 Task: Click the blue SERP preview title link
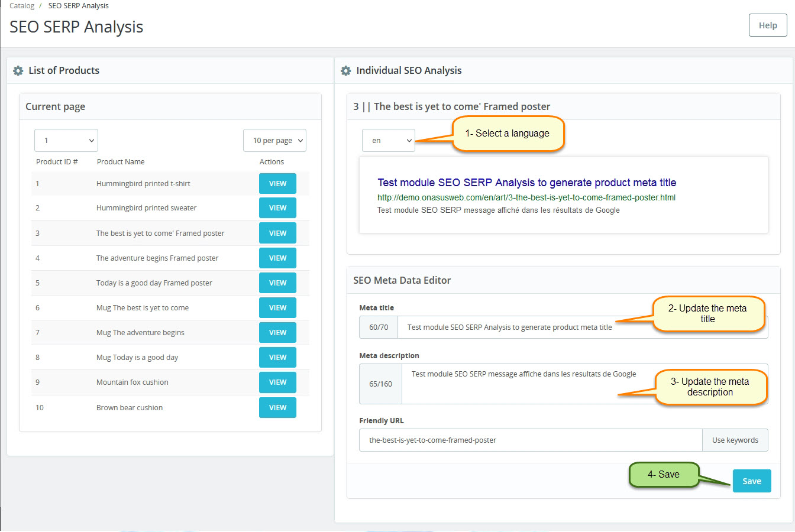point(526,183)
